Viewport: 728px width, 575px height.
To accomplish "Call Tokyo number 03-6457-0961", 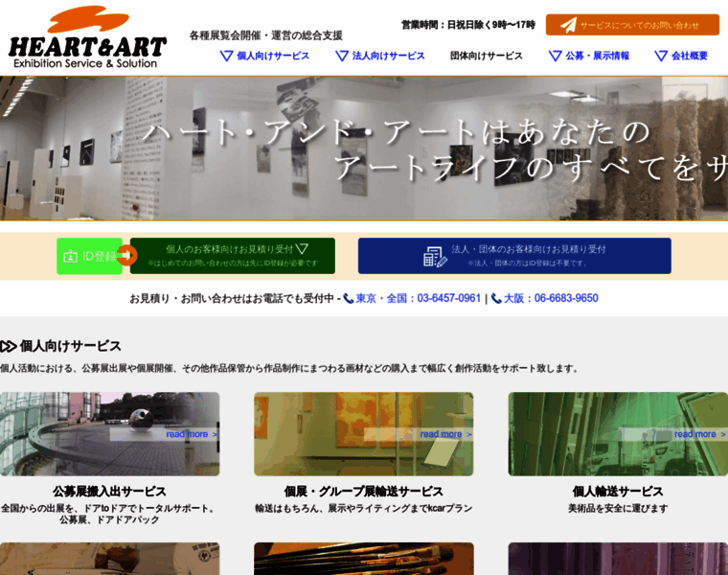I will 419,298.
